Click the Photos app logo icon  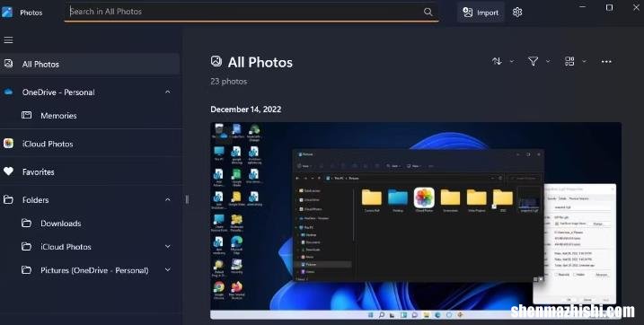(x=7, y=12)
